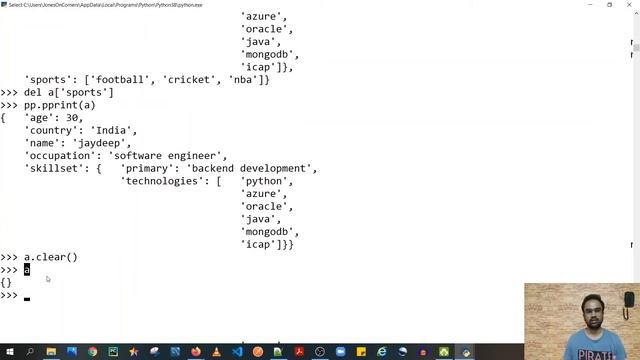Click the active Python console taskbar icon

tap(466, 352)
